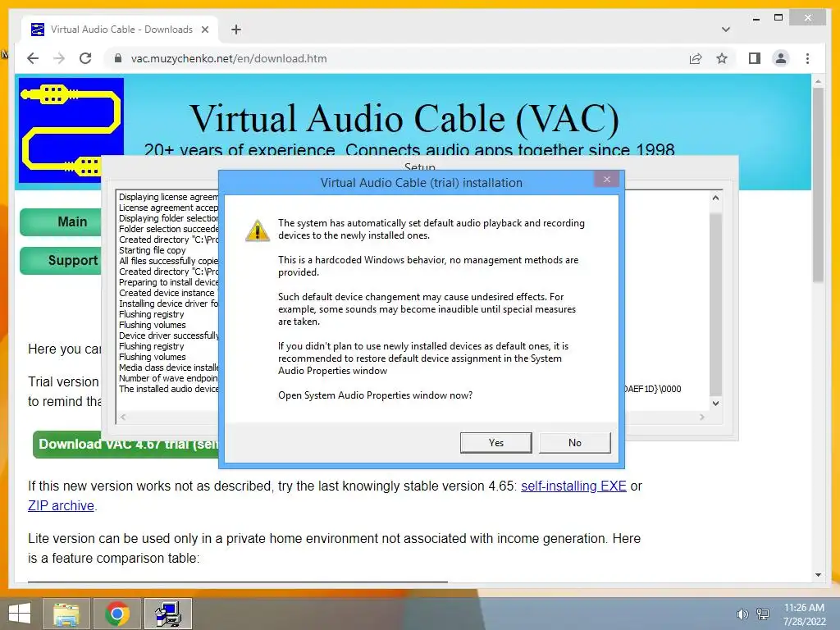Reload the download page
The width and height of the screenshot is (840, 630).
[85, 58]
